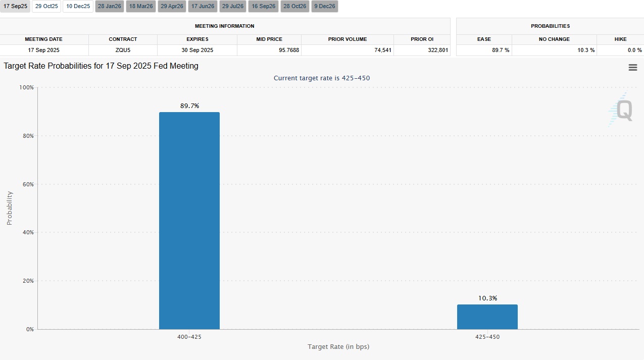This screenshot has height=360, width=644.
Task: Click the MID PRICE column header
Action: click(x=269, y=39)
